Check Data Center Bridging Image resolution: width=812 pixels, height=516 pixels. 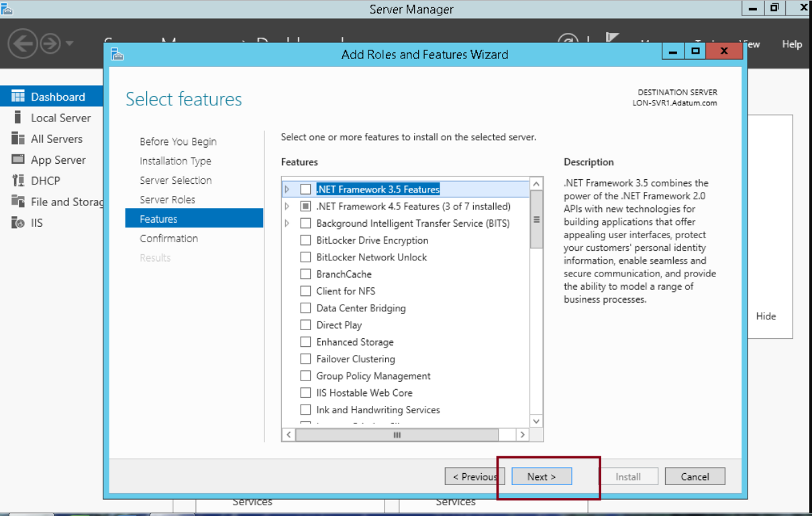(305, 309)
